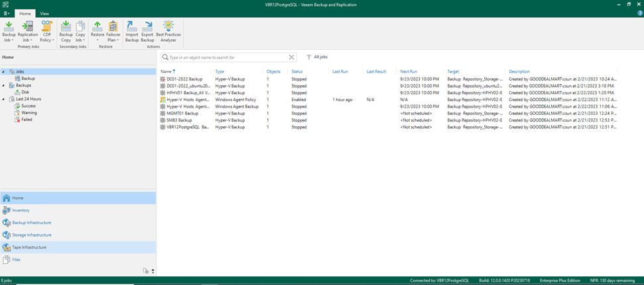Screen dimensions: 644x285
Task: Open the Replication Job ribbon button
Action: [27, 32]
